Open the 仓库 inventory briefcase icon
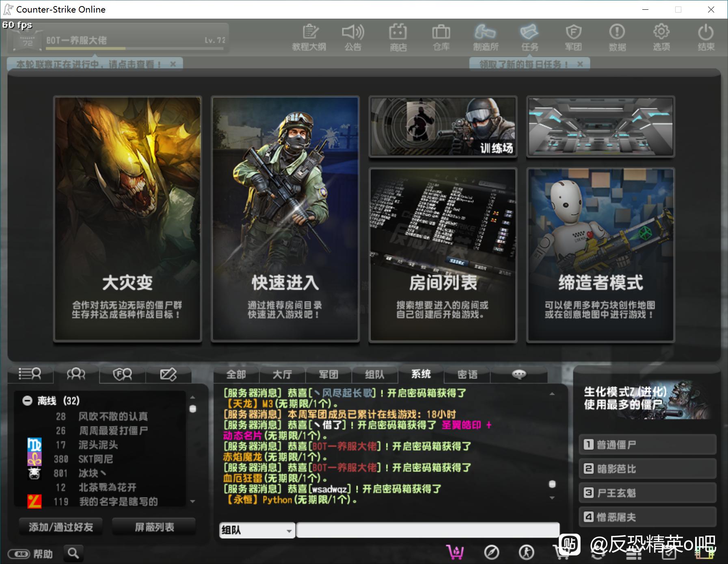Screen dimensions: 728x564 click(441, 37)
